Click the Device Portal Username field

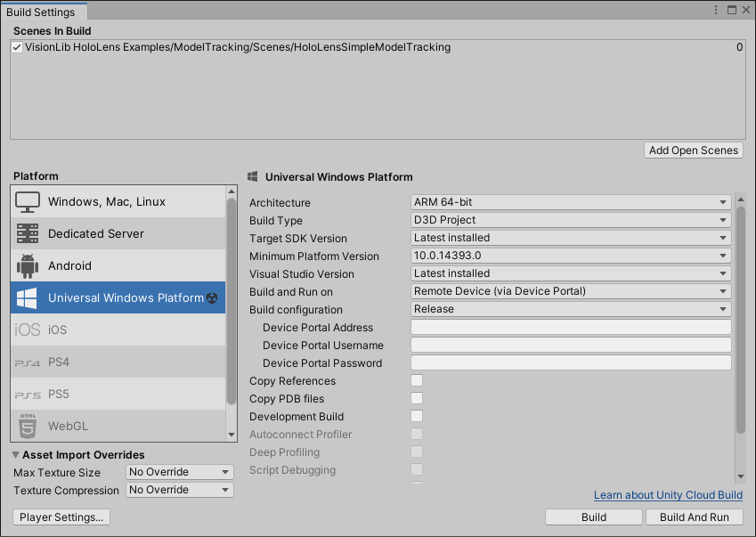tap(571, 345)
